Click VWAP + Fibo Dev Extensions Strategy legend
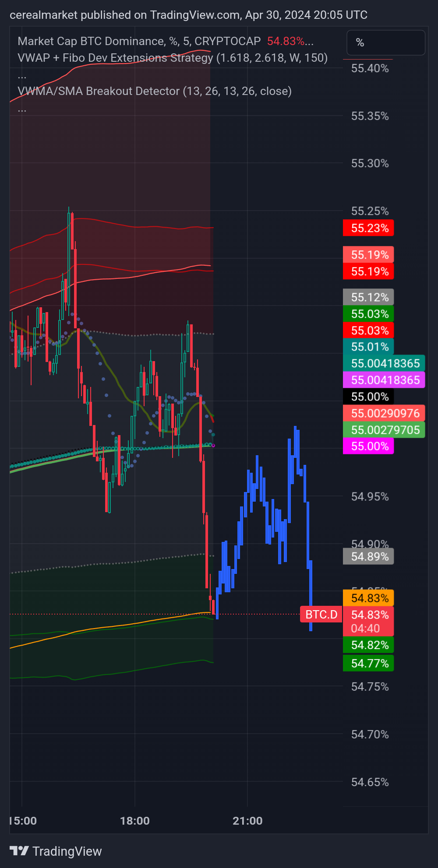 tap(173, 58)
